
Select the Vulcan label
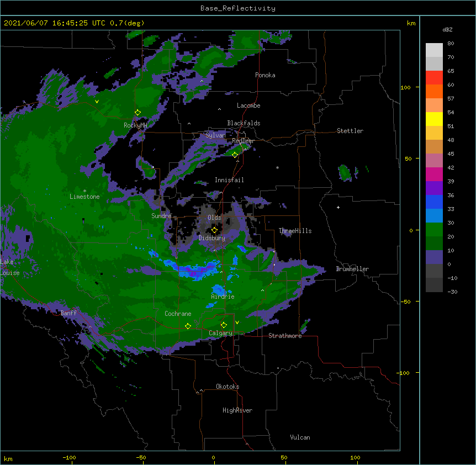[x=300, y=437]
